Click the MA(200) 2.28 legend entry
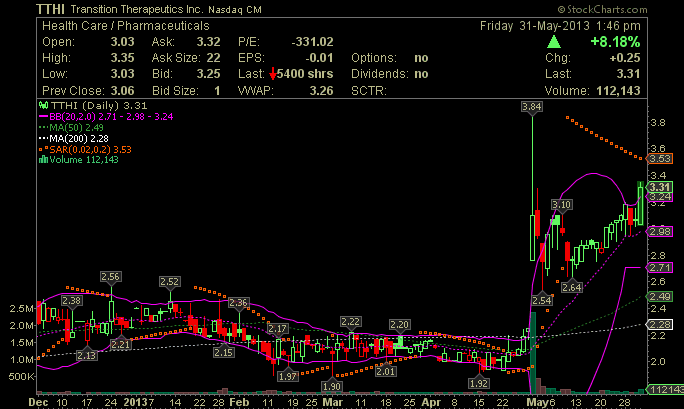Image resolution: width=684 pixels, height=409 pixels. pyautogui.click(x=74, y=138)
